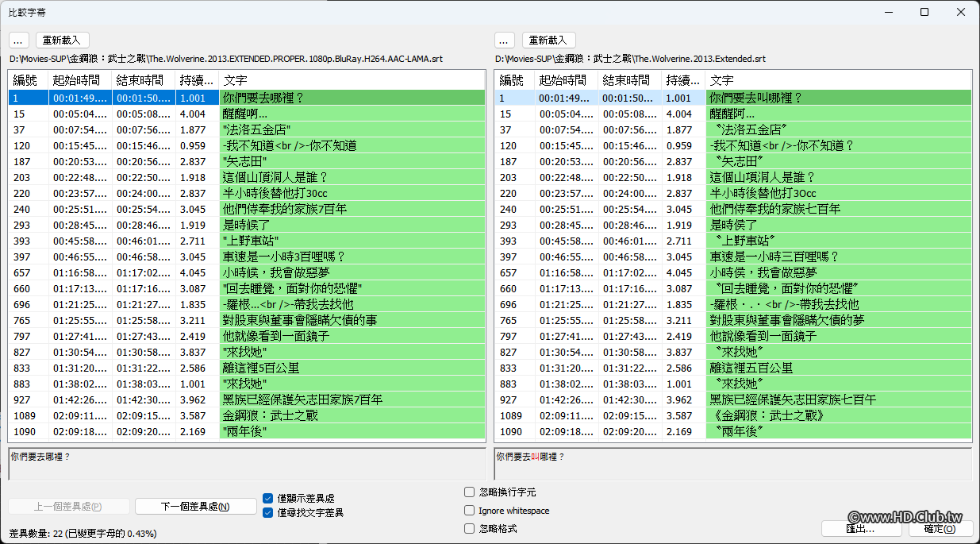The width and height of the screenshot is (980, 544).
Task: Click left start time in row 393
Action: click(x=79, y=241)
